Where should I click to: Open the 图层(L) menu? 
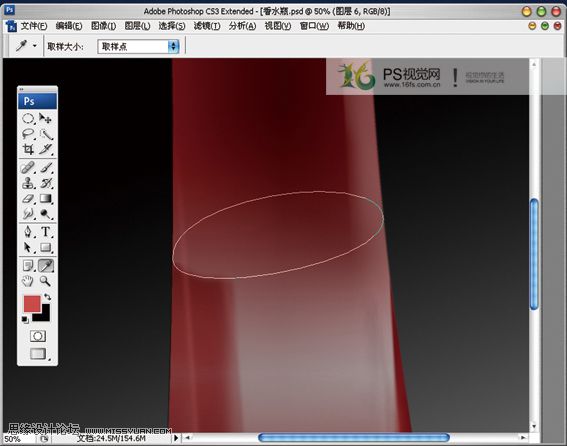[137, 26]
